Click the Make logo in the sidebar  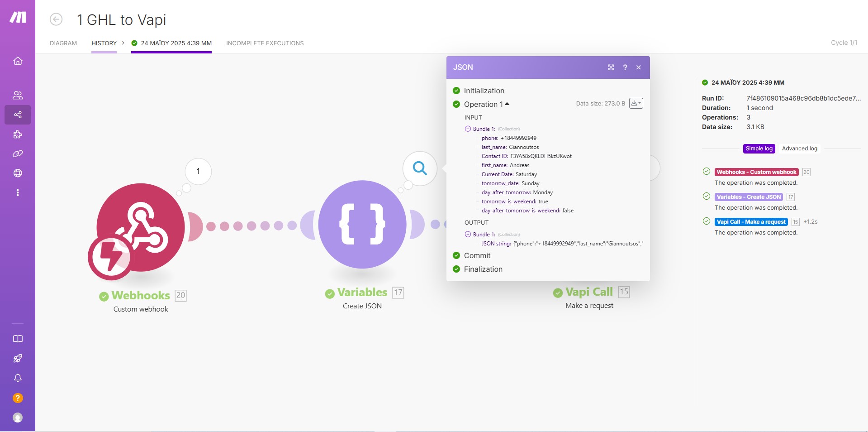click(18, 17)
